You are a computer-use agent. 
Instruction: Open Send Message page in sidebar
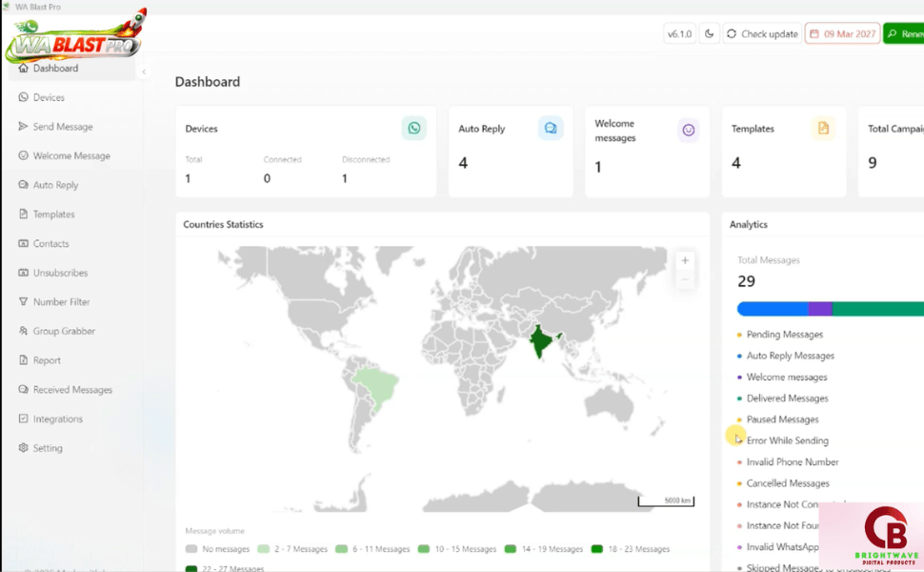(62, 127)
